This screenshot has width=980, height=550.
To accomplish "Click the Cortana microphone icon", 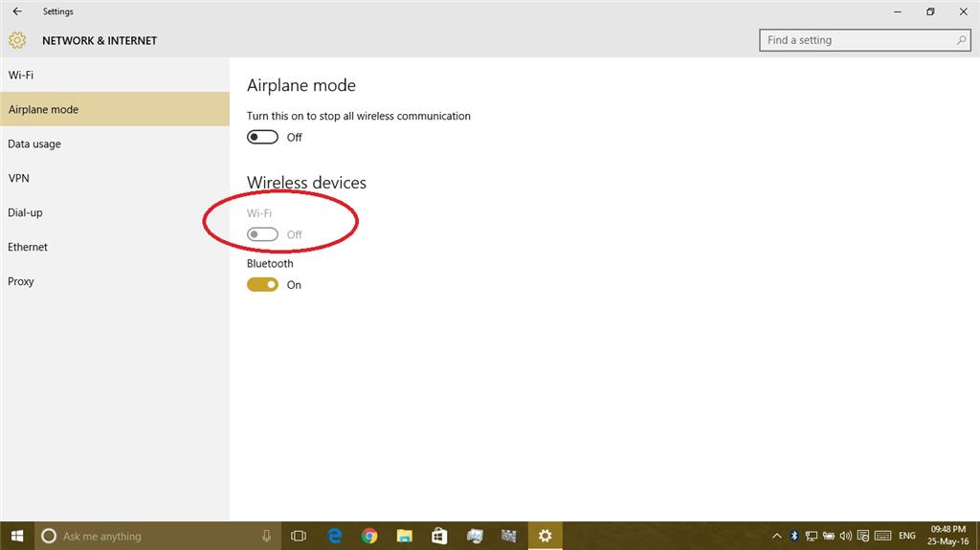I will tap(266, 536).
